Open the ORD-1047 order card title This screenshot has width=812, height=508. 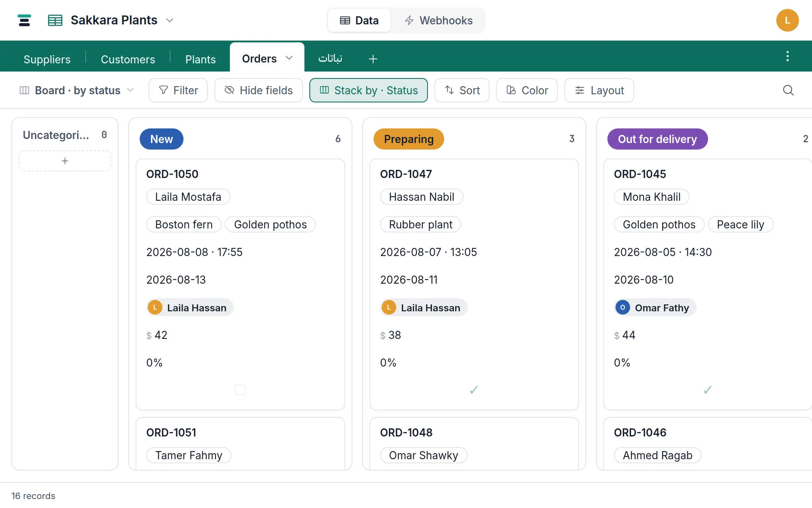point(406,174)
